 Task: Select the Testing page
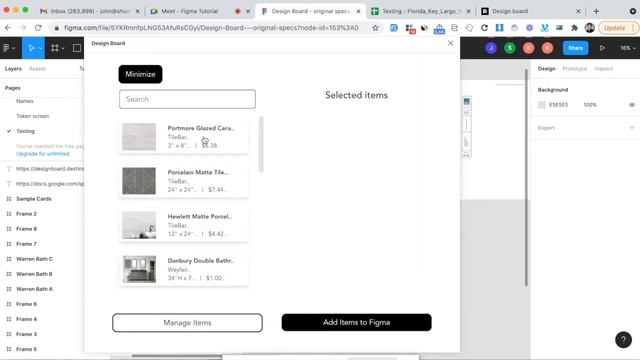tap(25, 131)
